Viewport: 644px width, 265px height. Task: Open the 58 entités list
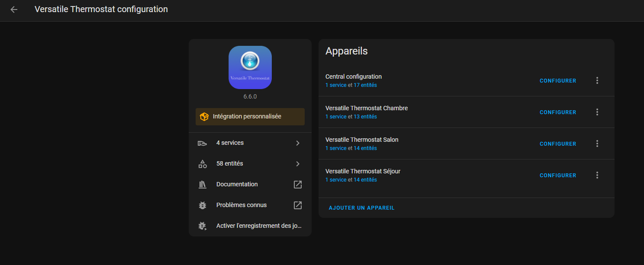[x=250, y=164]
